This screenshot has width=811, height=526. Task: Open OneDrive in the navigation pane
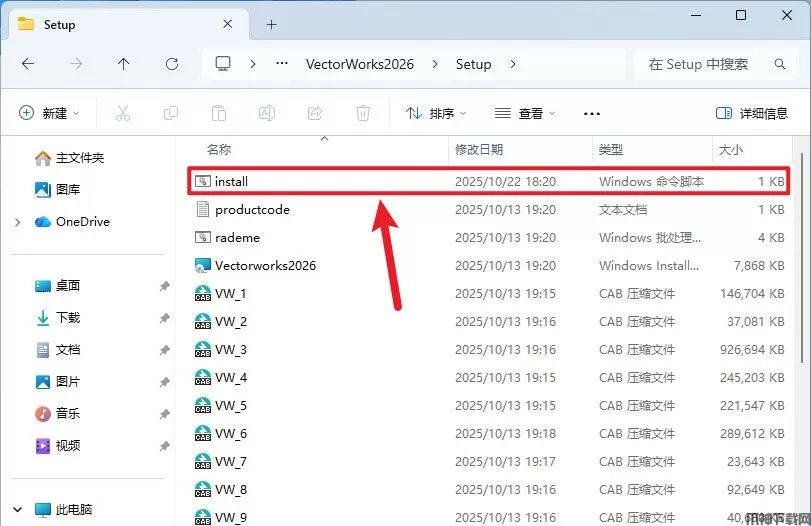pos(72,222)
